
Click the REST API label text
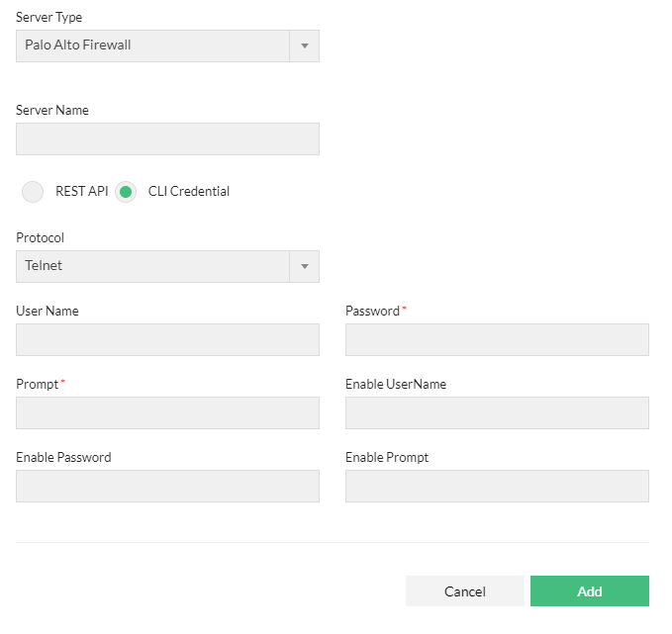(82, 192)
